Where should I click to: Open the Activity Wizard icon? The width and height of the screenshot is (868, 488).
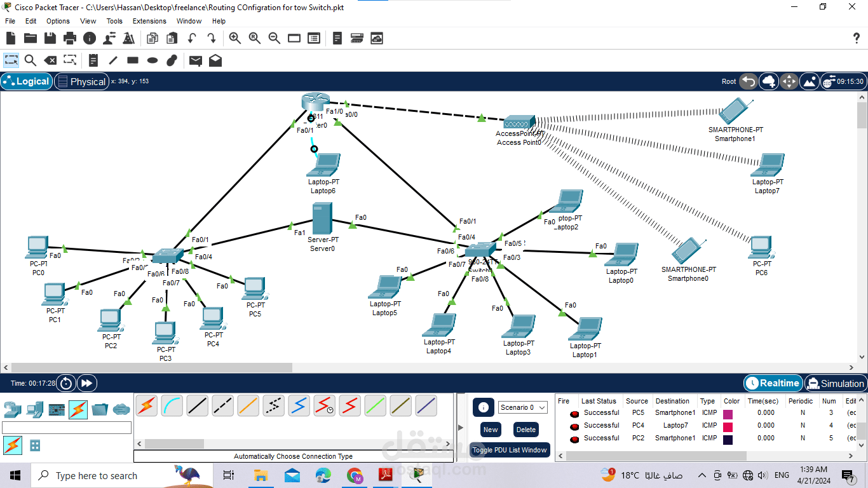(x=129, y=38)
